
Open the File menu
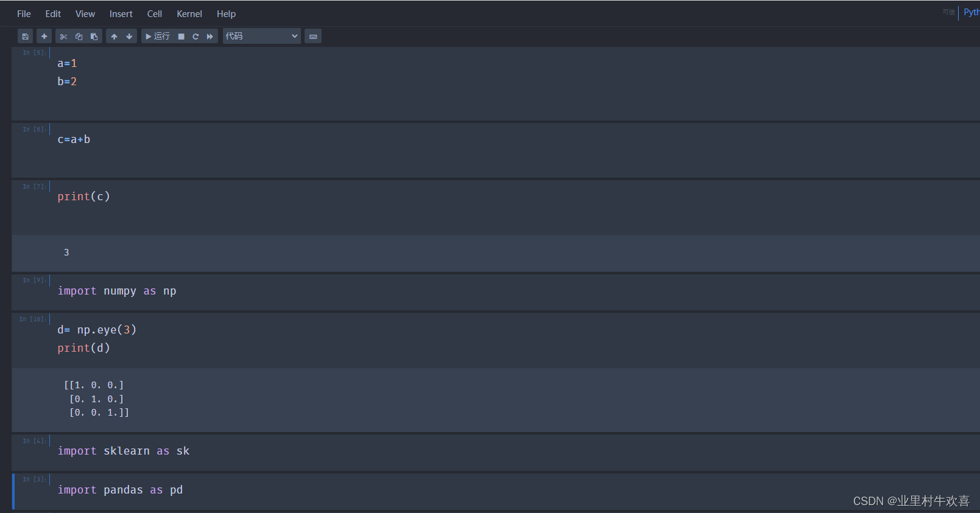(x=24, y=14)
